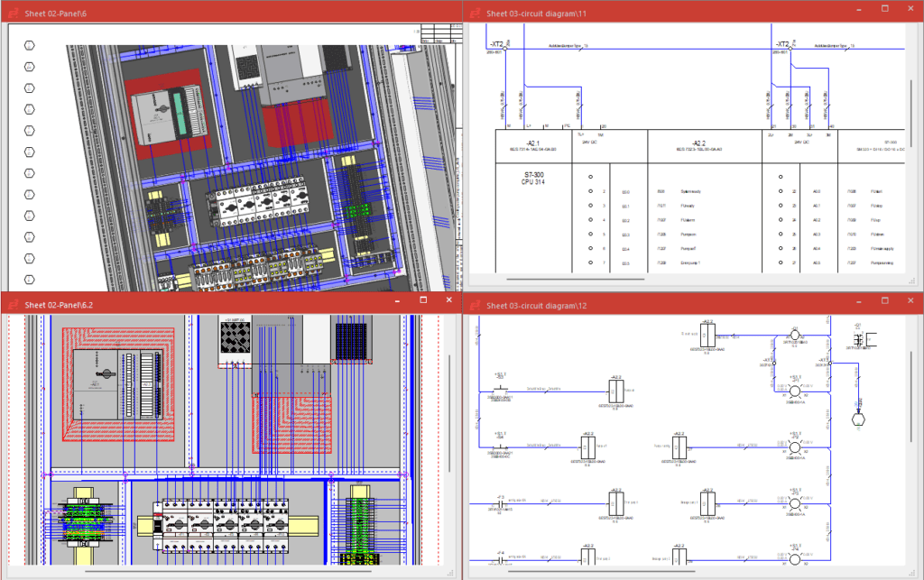Click the resize grip of circuit diagram\12 window
This screenshot has height=580, width=924.
[912, 573]
